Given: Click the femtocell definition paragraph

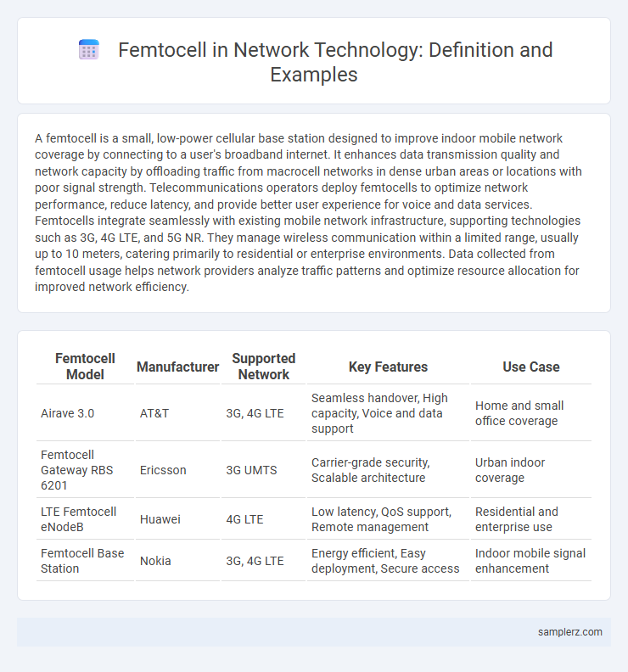Looking at the screenshot, I should (x=308, y=213).
